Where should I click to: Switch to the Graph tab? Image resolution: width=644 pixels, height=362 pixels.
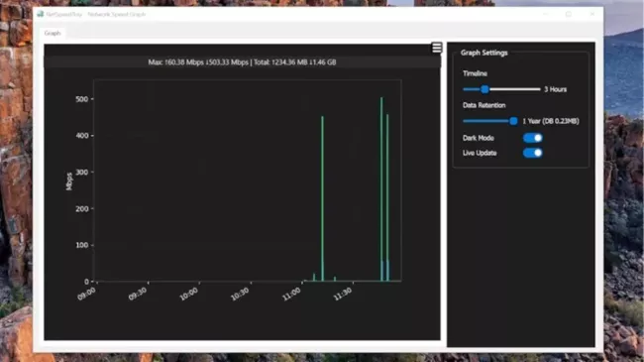53,33
